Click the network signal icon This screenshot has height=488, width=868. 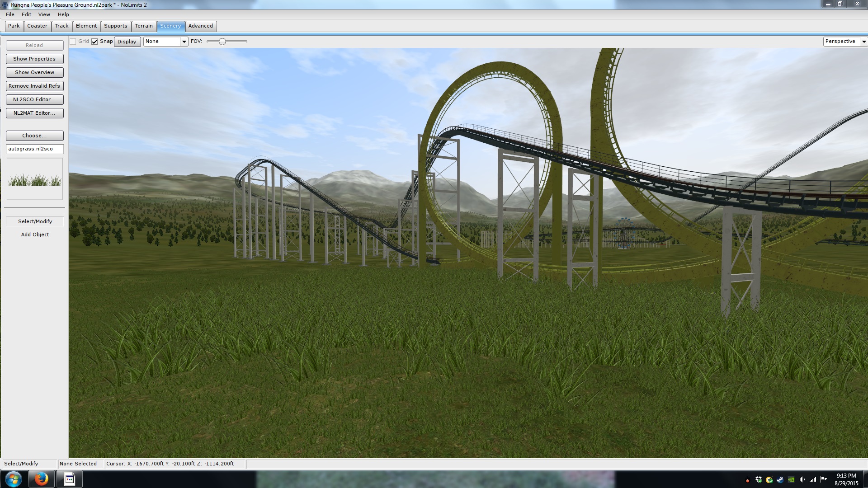coord(813,479)
